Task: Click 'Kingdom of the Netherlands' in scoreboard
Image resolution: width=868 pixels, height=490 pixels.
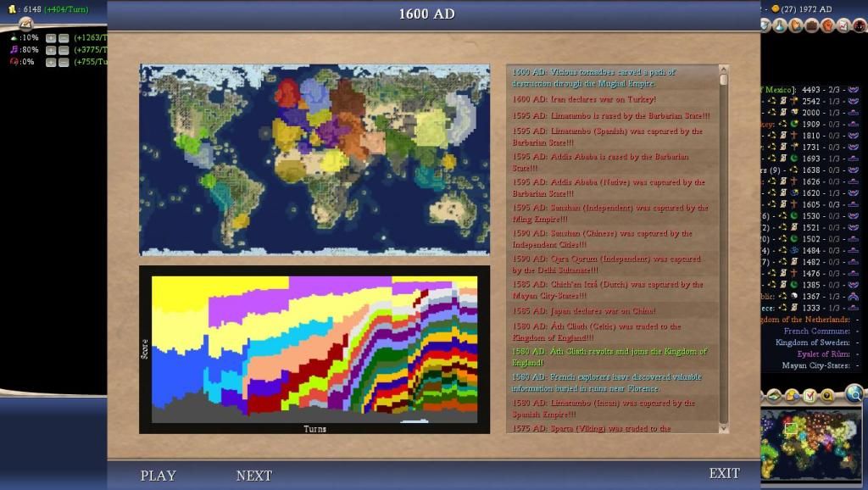Action: point(806,320)
